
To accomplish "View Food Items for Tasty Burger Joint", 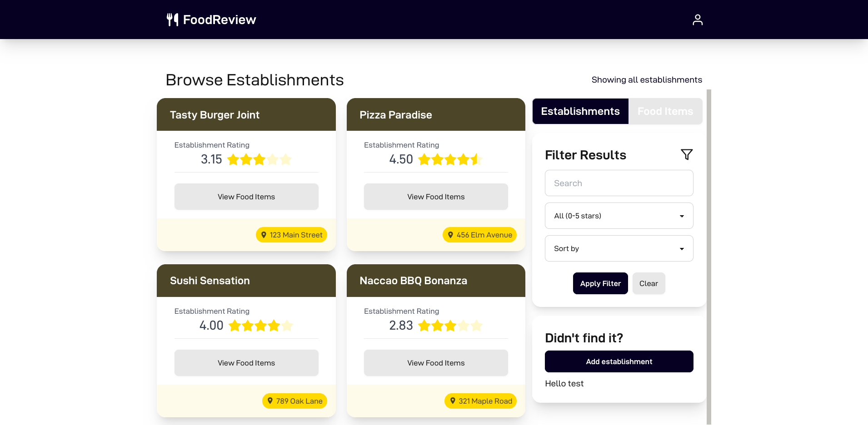I will coord(246,197).
